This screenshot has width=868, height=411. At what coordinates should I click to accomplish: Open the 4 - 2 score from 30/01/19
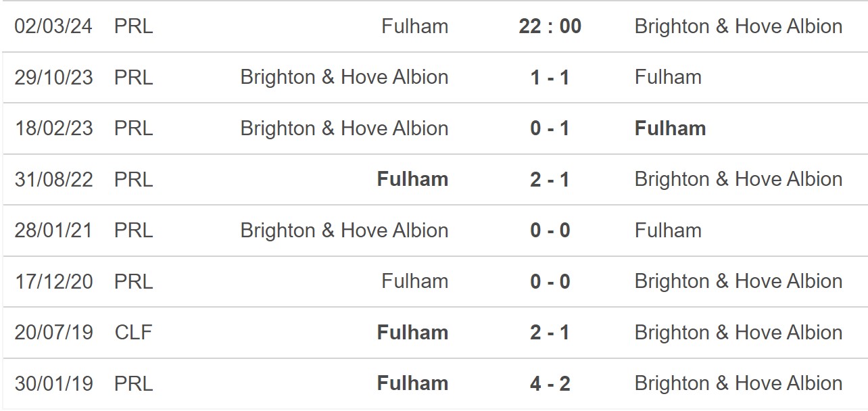[550, 383]
